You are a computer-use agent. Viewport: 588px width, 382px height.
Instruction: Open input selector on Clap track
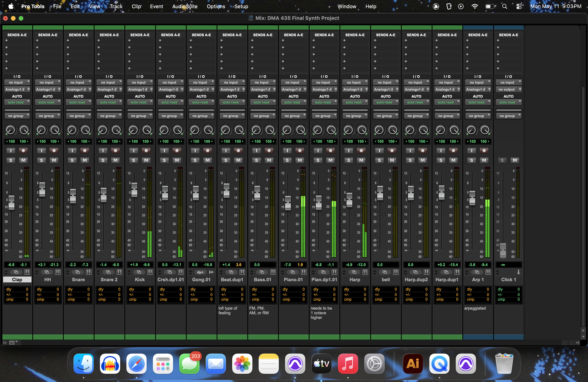click(x=17, y=82)
